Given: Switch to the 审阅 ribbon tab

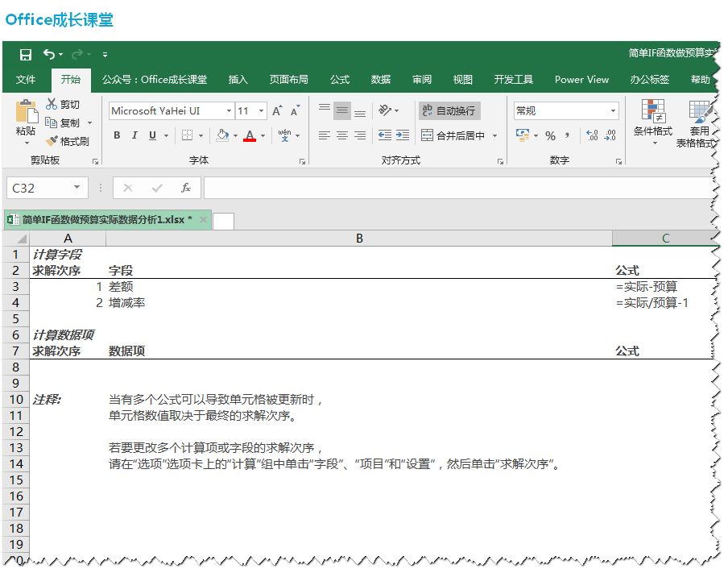Looking at the screenshot, I should [x=421, y=80].
